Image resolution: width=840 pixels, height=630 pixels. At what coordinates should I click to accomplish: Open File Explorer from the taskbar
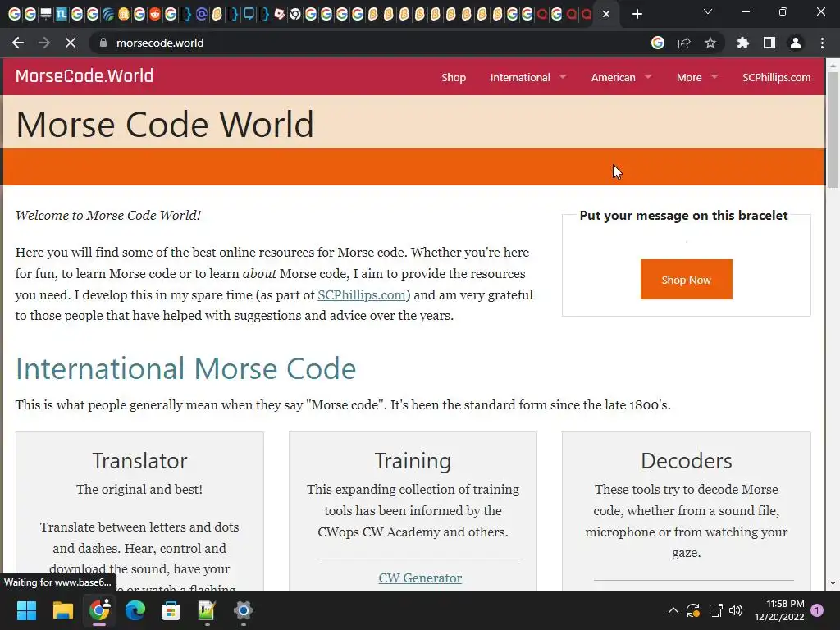62,610
